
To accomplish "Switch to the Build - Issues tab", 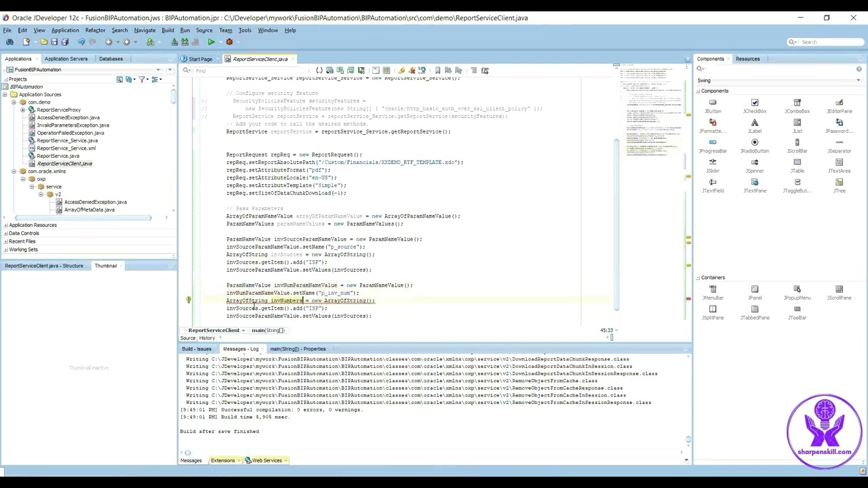I will point(197,349).
